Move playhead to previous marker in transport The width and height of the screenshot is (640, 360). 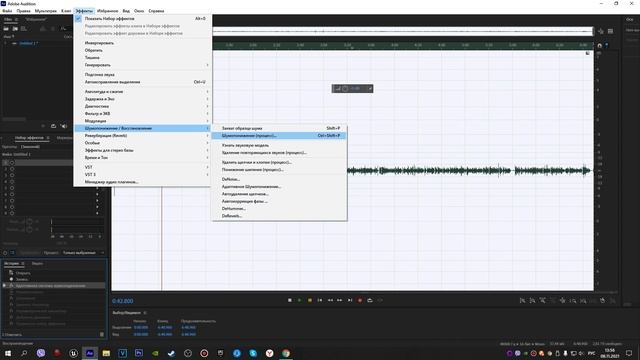320,300
